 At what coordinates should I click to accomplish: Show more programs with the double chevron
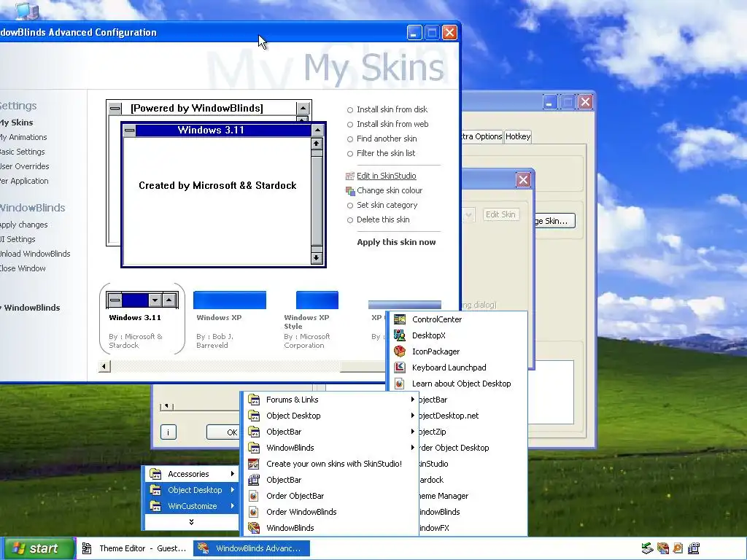click(191, 522)
